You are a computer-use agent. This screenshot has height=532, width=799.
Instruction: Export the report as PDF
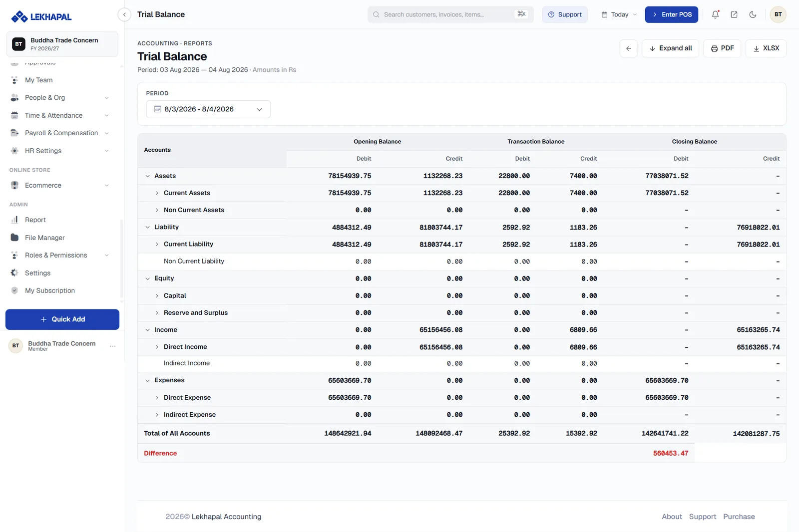722,48
